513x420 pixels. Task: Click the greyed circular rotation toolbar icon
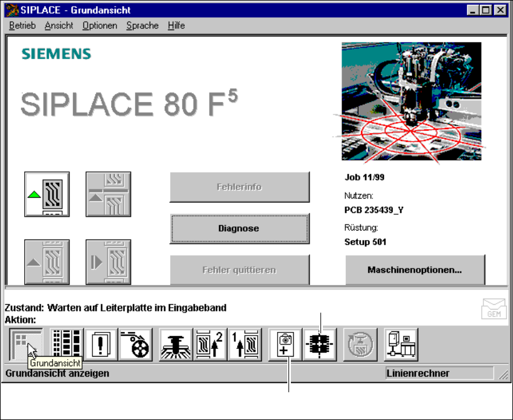pos(360,345)
